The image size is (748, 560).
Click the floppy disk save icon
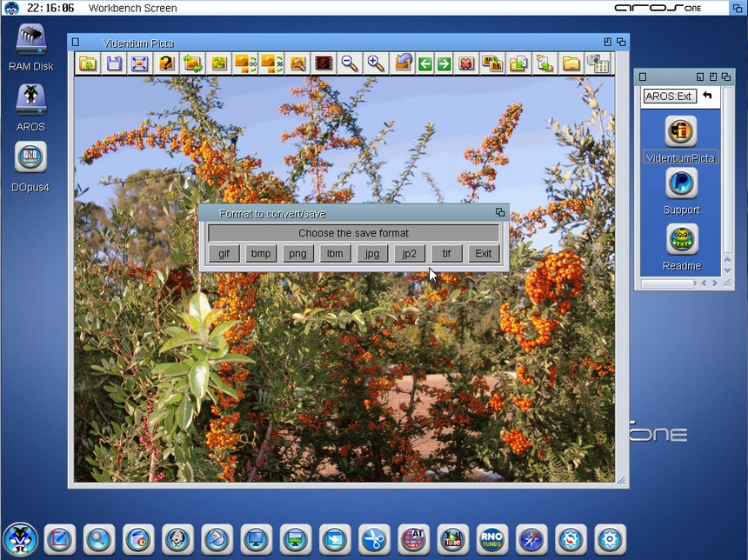114,63
